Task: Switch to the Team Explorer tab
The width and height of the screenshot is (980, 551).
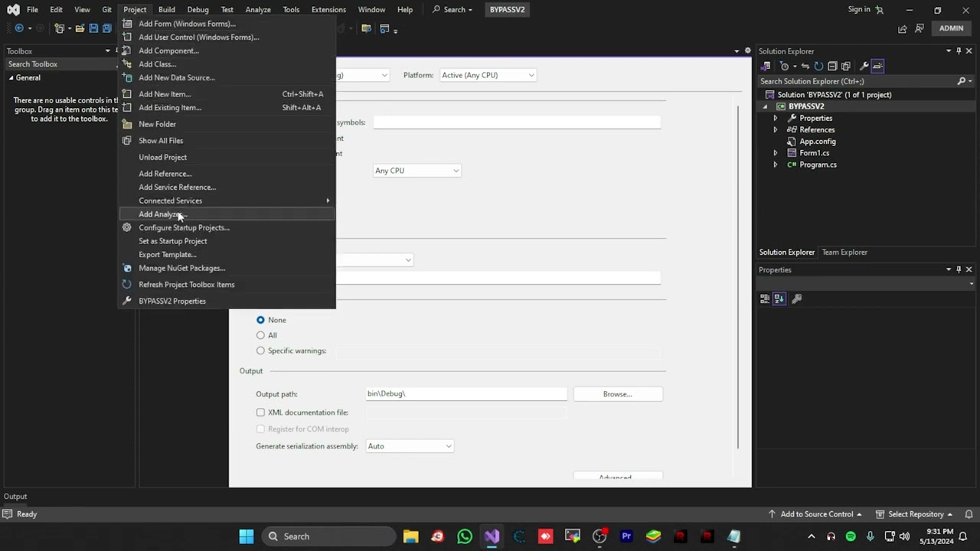Action: click(844, 252)
